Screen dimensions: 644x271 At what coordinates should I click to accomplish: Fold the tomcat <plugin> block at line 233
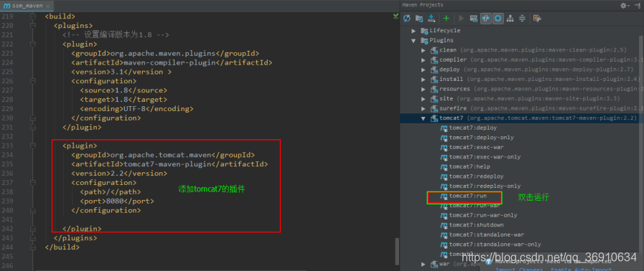pyautogui.click(x=32, y=146)
